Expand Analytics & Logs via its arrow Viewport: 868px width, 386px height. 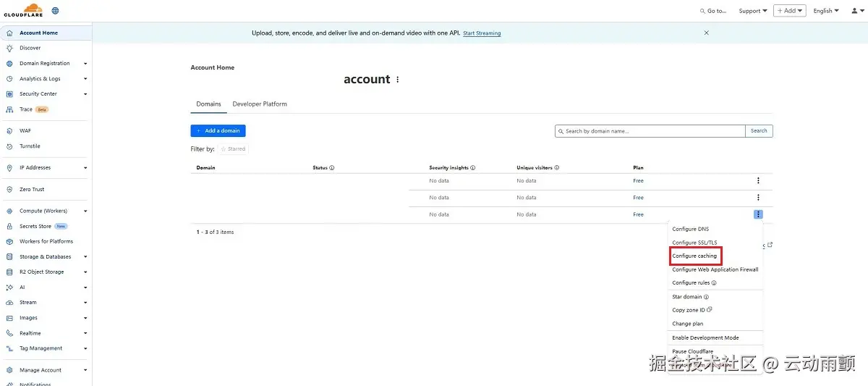[x=85, y=79]
